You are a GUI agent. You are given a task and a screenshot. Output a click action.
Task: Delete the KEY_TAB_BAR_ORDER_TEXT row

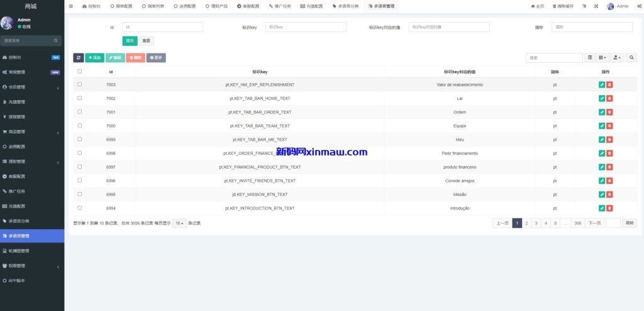[609, 112]
